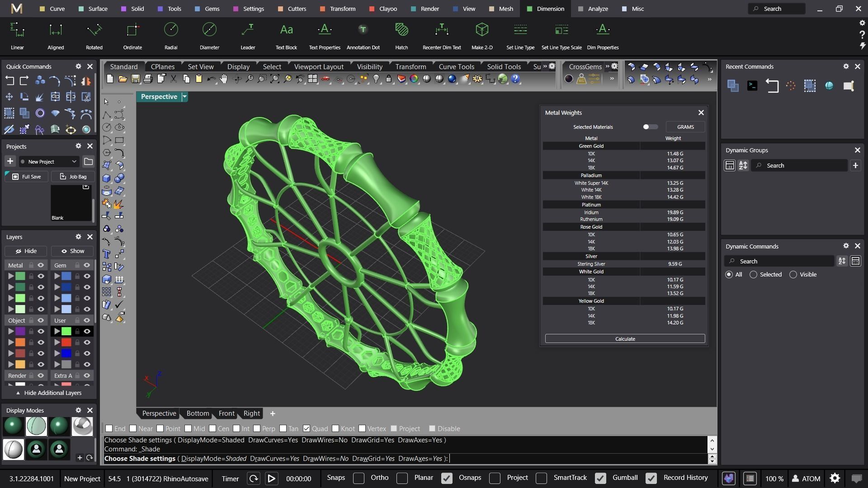Select the Radial dimension tool
Screen dimensions: 868x488
(171, 35)
